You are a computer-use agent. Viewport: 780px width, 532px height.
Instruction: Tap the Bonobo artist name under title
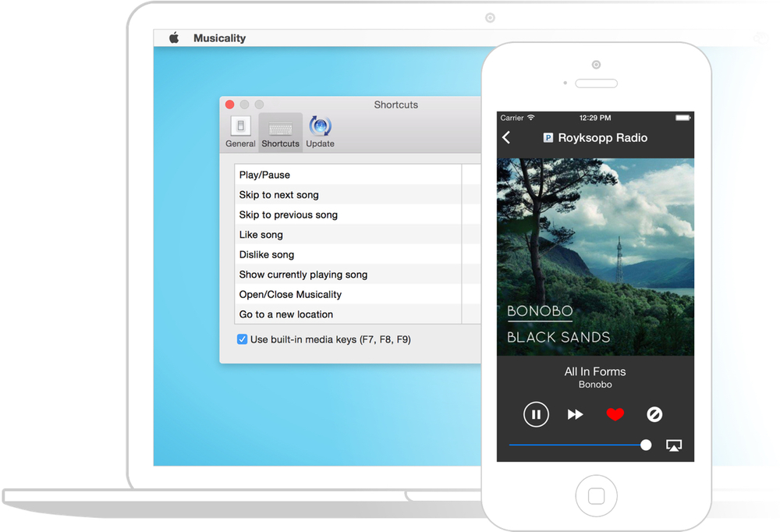click(595, 385)
